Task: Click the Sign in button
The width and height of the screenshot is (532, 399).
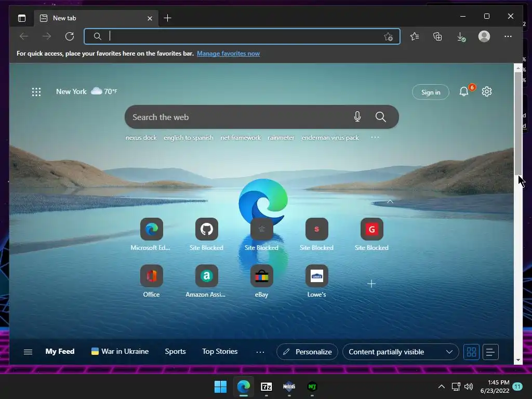Action: click(x=431, y=92)
